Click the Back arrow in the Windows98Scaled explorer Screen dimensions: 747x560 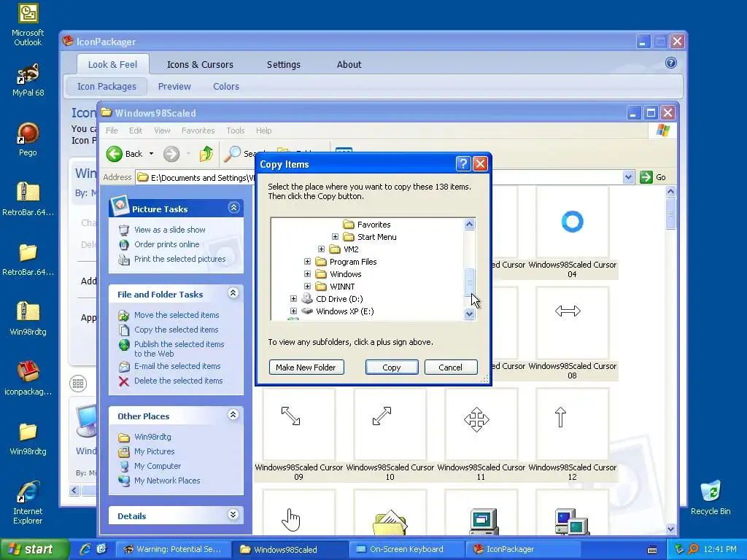(115, 154)
